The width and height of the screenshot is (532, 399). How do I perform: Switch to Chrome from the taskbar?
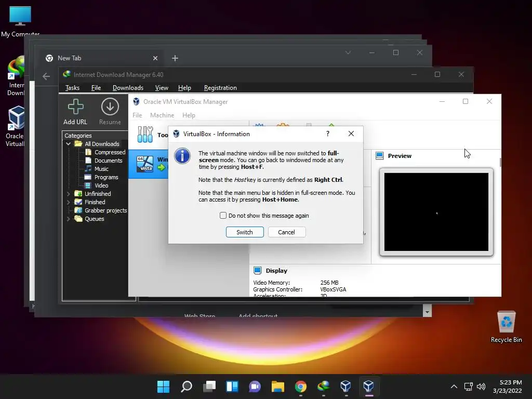[301, 386]
